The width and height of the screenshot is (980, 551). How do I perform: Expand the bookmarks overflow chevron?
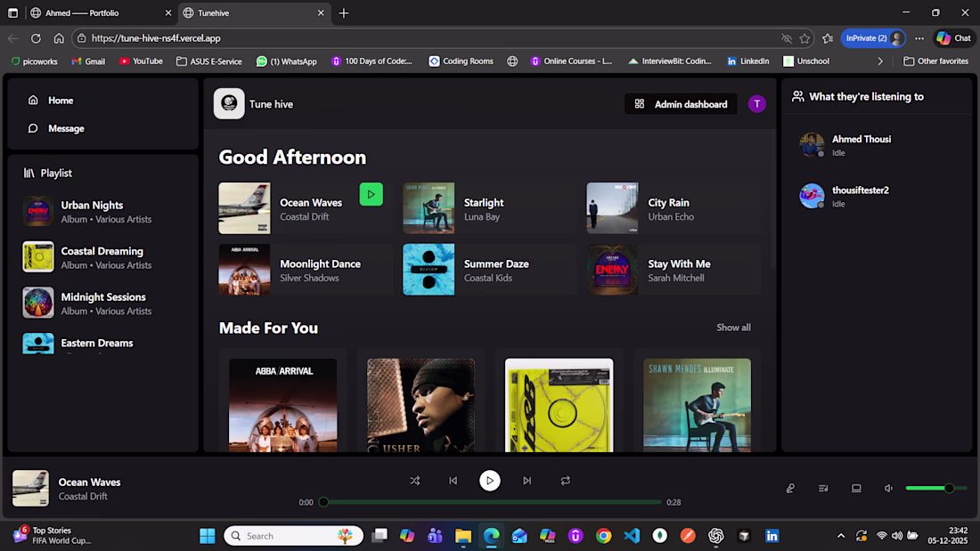(880, 61)
